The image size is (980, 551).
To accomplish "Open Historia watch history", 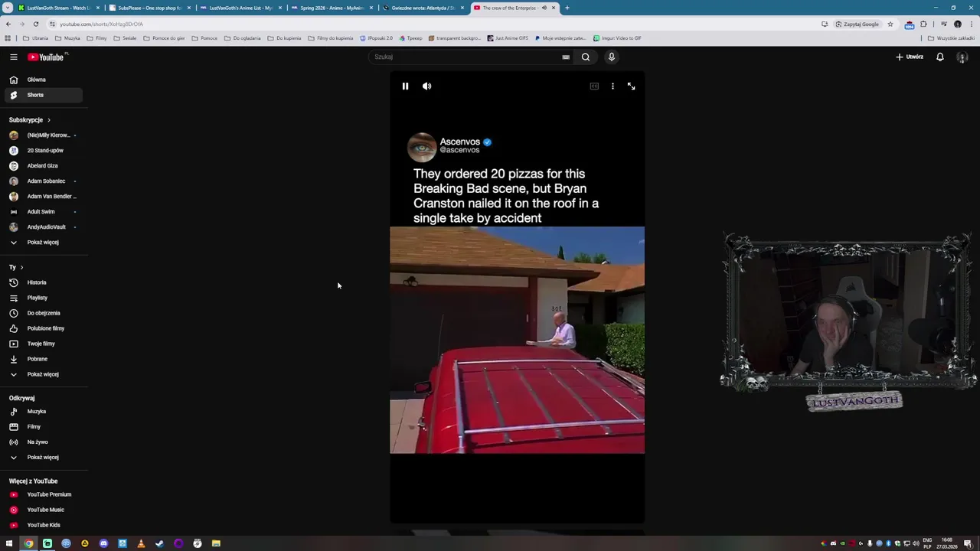I will (42, 282).
